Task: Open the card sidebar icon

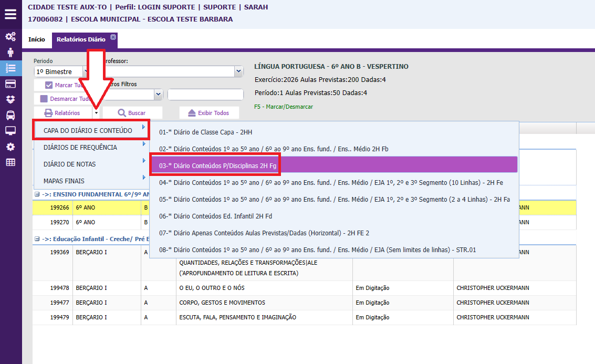Action: (11, 84)
